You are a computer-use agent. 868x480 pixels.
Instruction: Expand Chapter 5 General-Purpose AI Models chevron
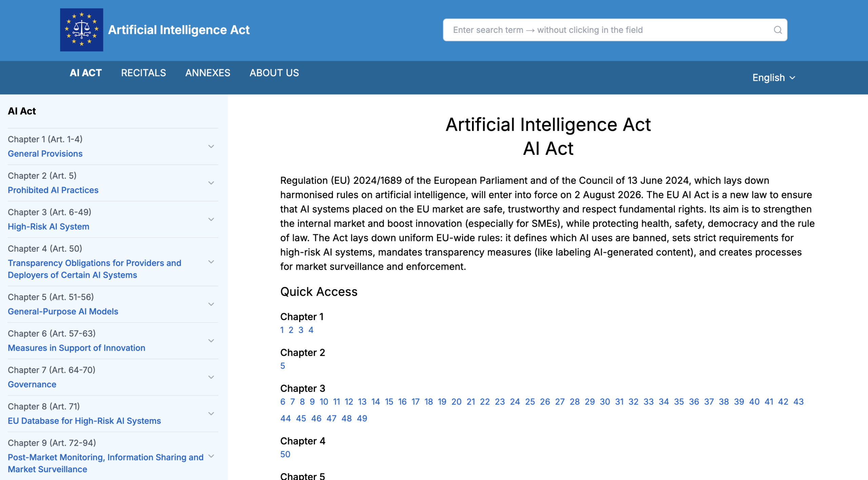(211, 304)
